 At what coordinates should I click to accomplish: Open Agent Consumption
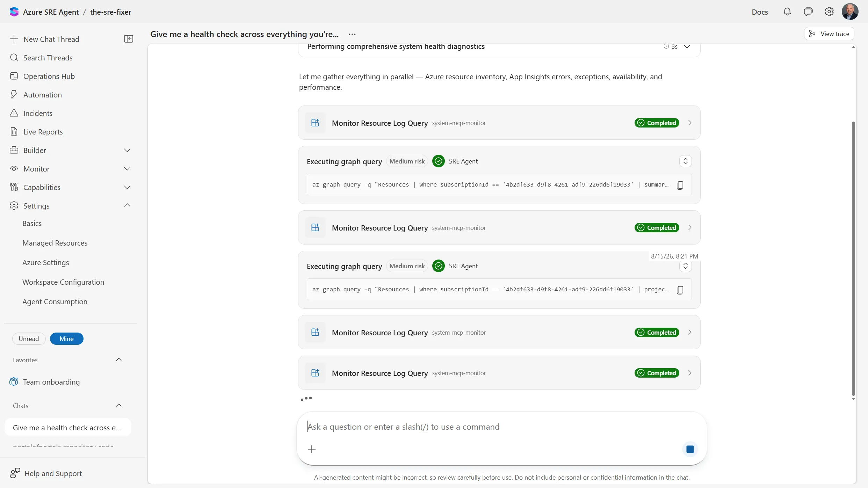click(55, 302)
